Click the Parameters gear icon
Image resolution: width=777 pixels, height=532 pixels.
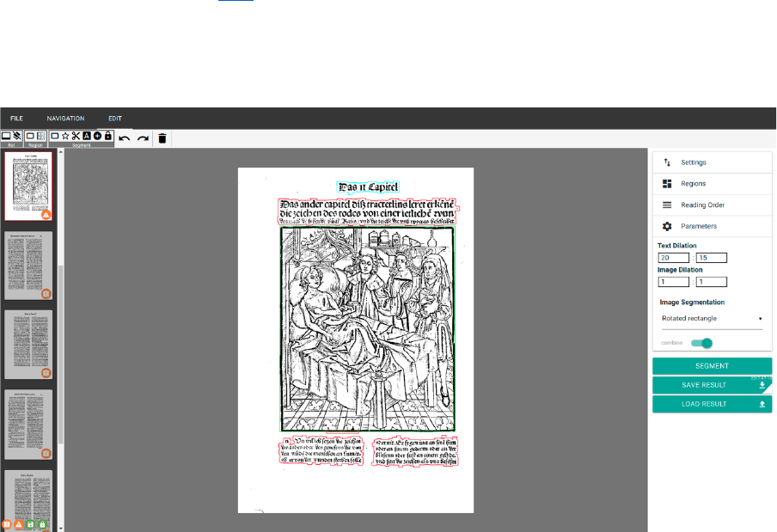(667, 226)
